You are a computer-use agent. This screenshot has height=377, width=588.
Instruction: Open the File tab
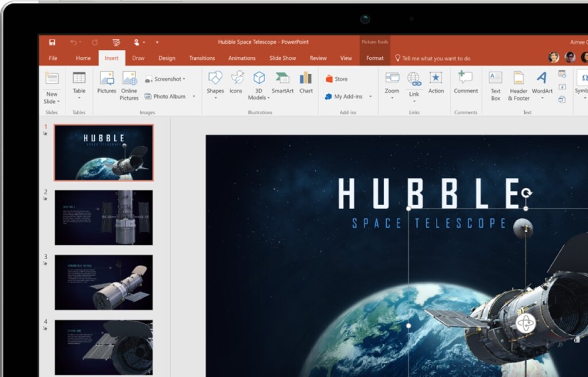[x=53, y=58]
